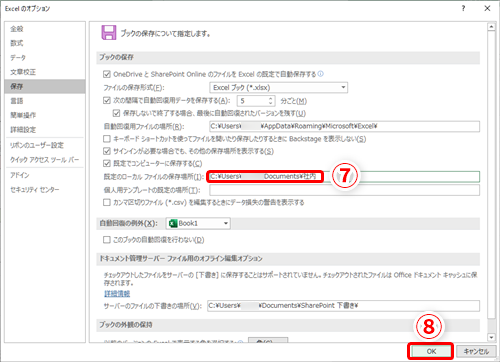The image size is (500, 362).
Task: Decrease autorecover minutes with spinner down arrow
Action: [270, 103]
